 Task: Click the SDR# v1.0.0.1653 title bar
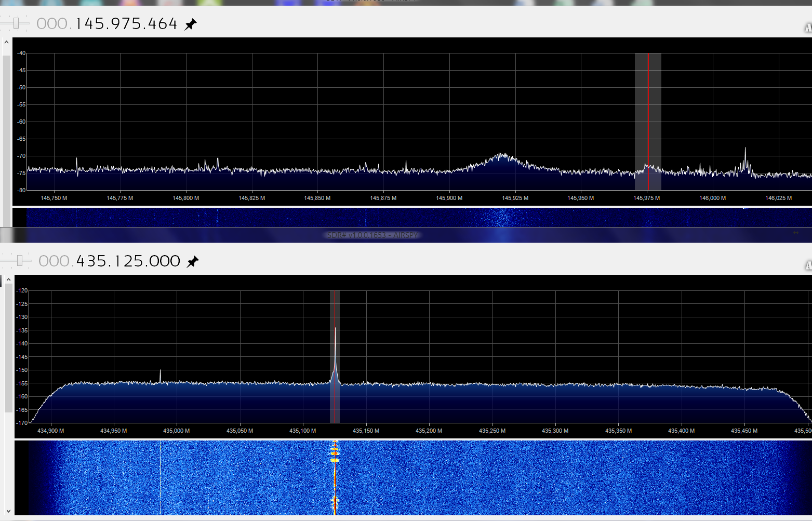[x=372, y=235]
